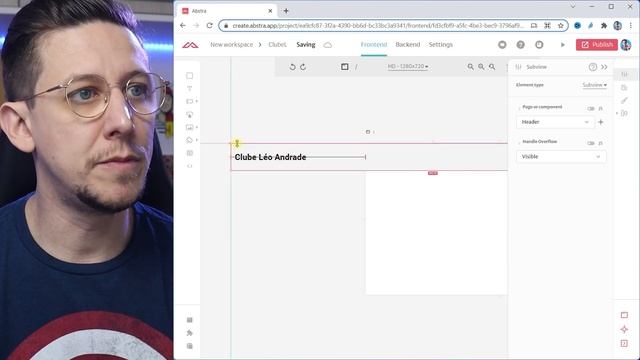Open the chat support icon in top bar
This screenshot has height=360, width=640.
click(x=502, y=44)
